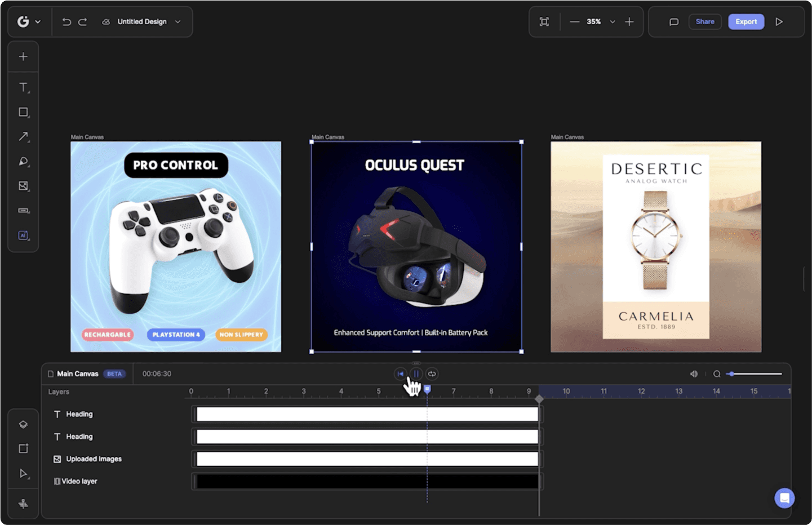Image resolution: width=812 pixels, height=525 pixels.
Task: Click the Layers column header
Action: click(x=59, y=392)
